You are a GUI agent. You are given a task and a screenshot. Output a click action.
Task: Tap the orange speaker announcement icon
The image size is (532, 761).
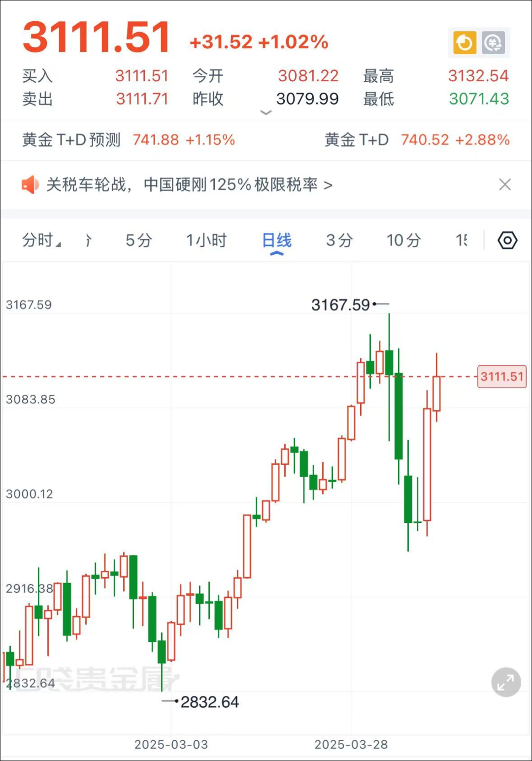(x=30, y=185)
